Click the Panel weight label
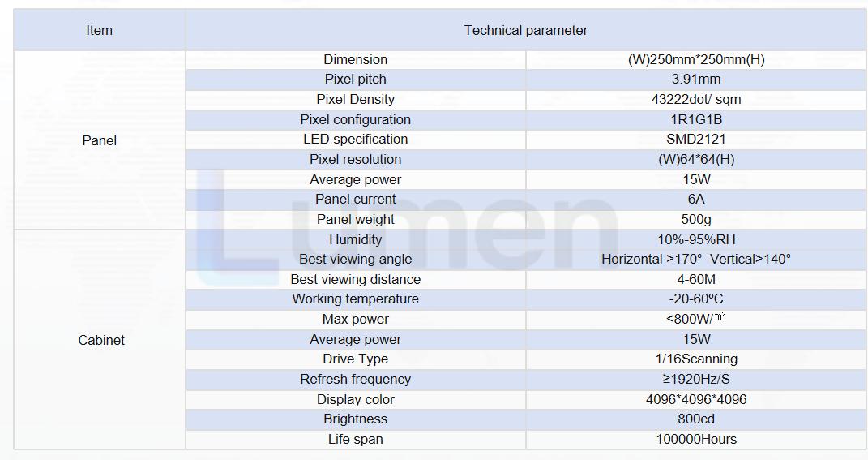Screen dimensions: 868x460 pyautogui.click(x=356, y=219)
